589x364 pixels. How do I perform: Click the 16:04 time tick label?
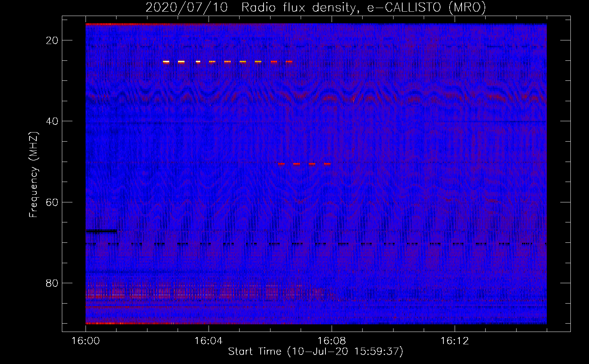tap(208, 341)
